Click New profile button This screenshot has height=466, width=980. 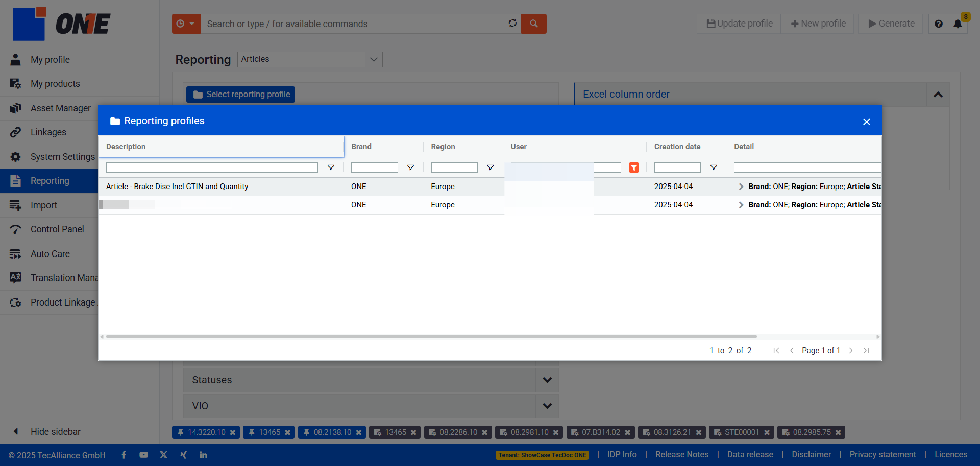pyautogui.click(x=818, y=24)
